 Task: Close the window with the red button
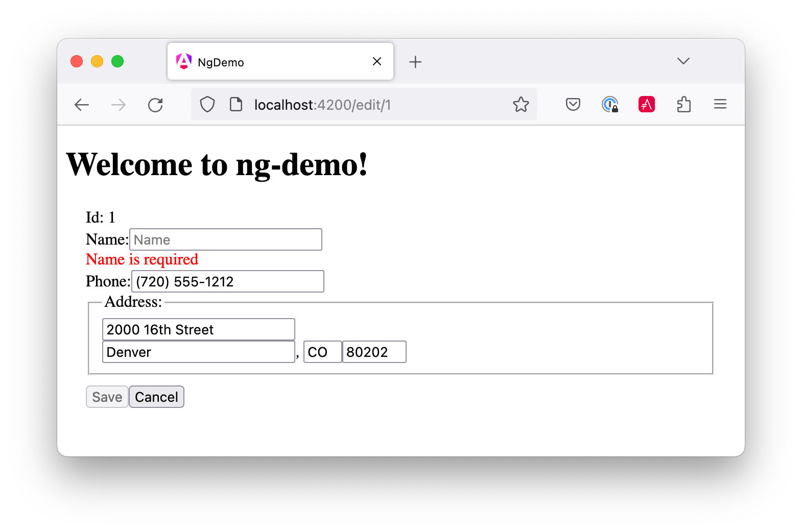click(x=77, y=61)
